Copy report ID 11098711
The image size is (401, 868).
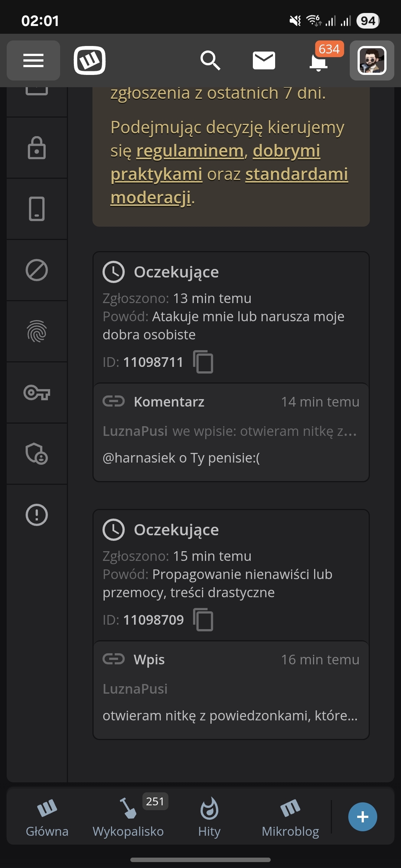coord(203,362)
